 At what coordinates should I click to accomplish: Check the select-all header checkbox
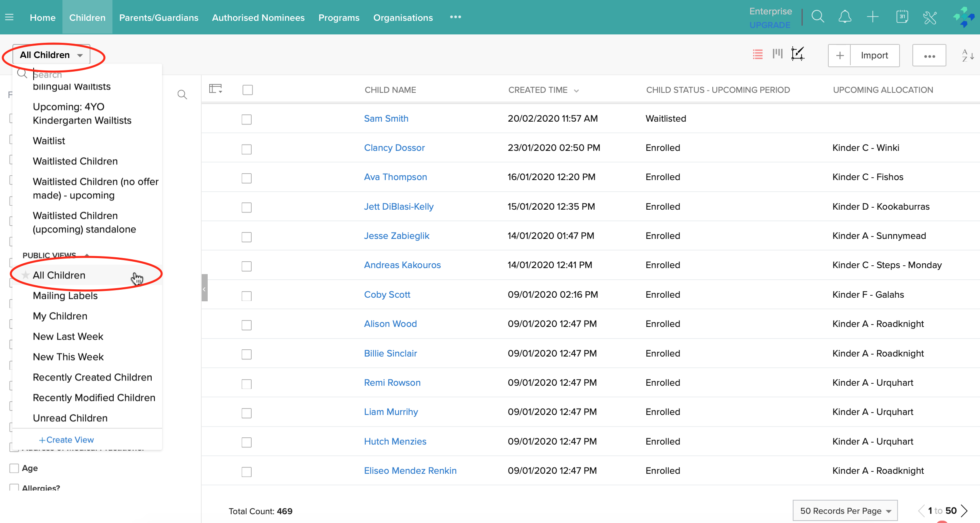click(x=248, y=90)
